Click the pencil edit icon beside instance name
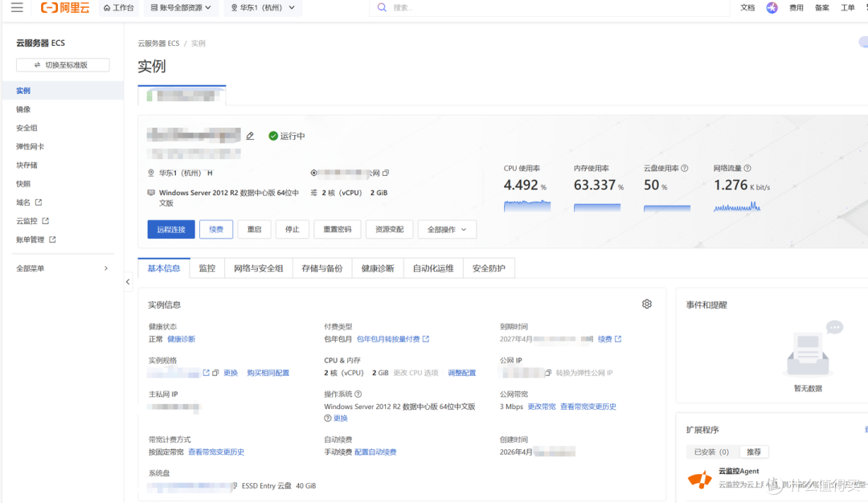This screenshot has height=503, width=868. click(250, 136)
